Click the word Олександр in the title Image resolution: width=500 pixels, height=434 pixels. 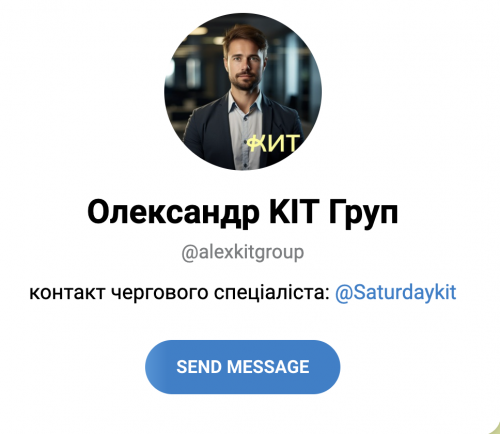click(x=174, y=213)
